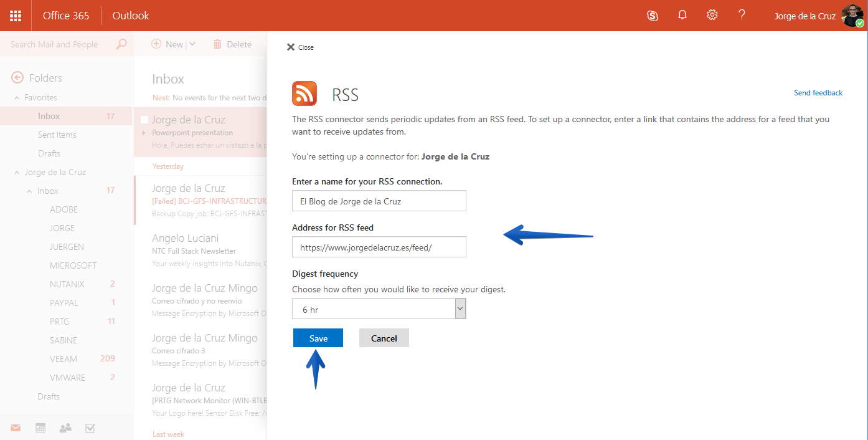Open the Correo cifrado y no reenvio email
Image resolution: width=868 pixels, height=440 pixels.
(200, 300)
